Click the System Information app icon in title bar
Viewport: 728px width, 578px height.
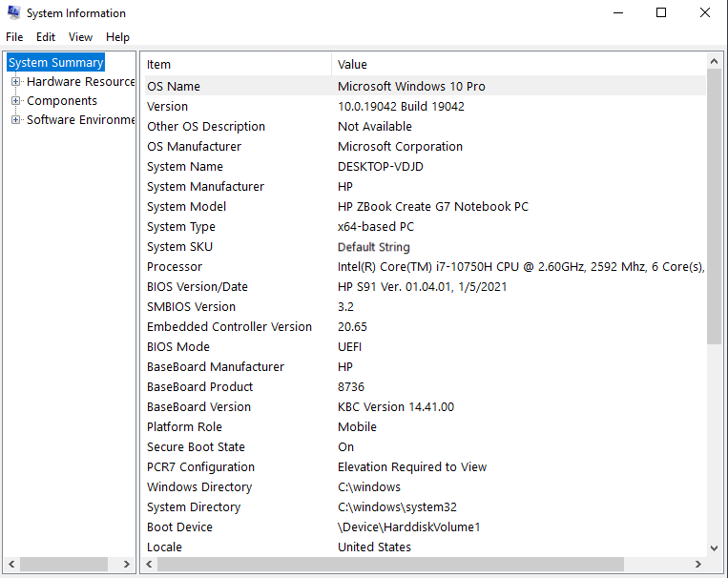(14, 12)
